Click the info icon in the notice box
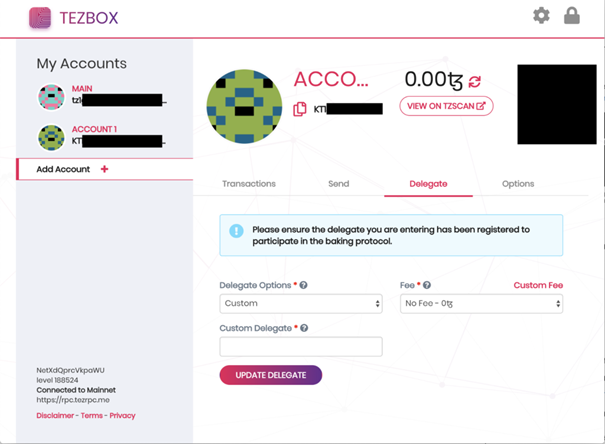The width and height of the screenshot is (605, 444). pyautogui.click(x=236, y=231)
